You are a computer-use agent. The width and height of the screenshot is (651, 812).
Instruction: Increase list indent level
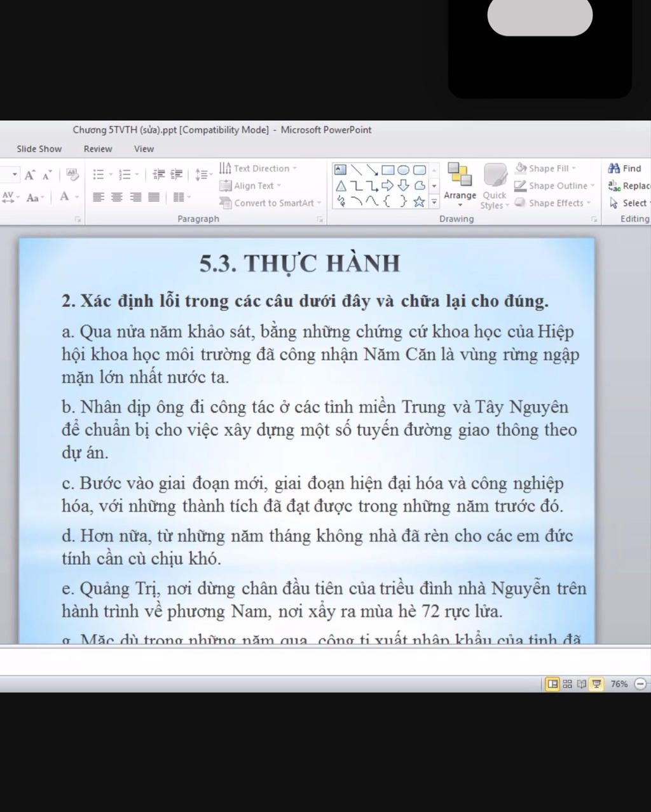(x=177, y=174)
